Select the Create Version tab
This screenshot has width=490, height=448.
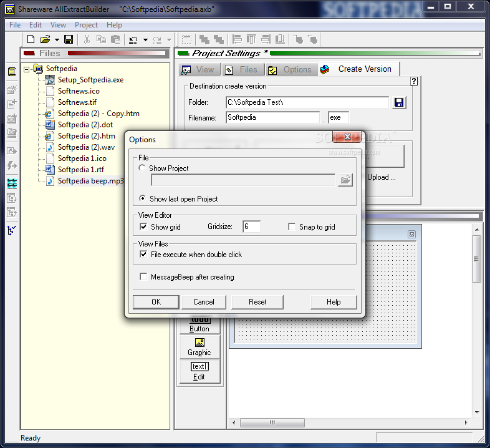(x=358, y=69)
